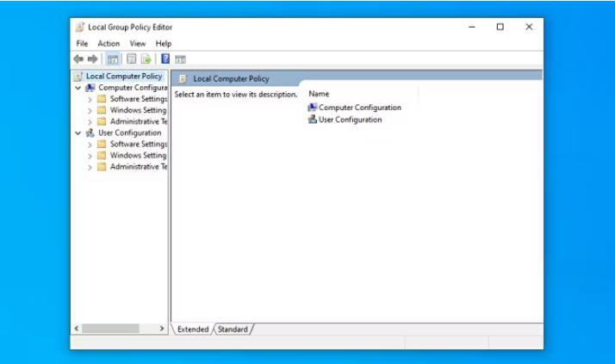Expand Administrative Templates under Computer Configuration

point(90,122)
